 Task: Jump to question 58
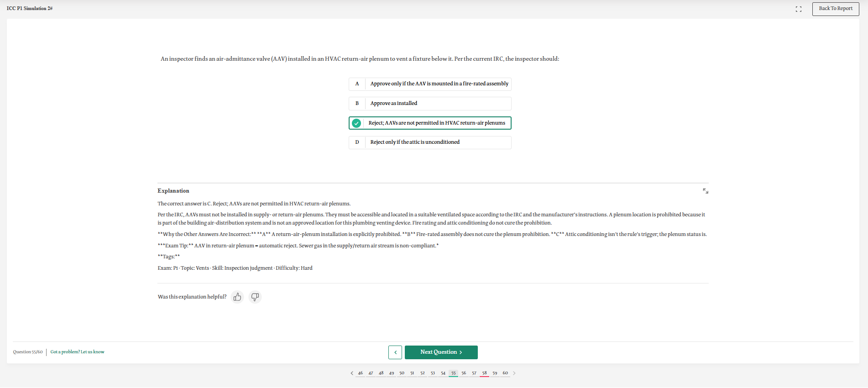click(x=484, y=373)
